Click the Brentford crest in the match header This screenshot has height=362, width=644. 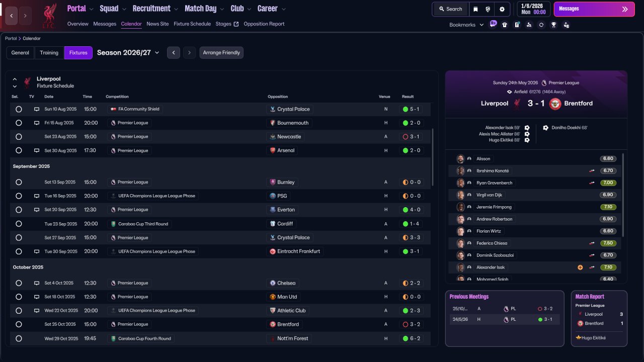tap(555, 104)
